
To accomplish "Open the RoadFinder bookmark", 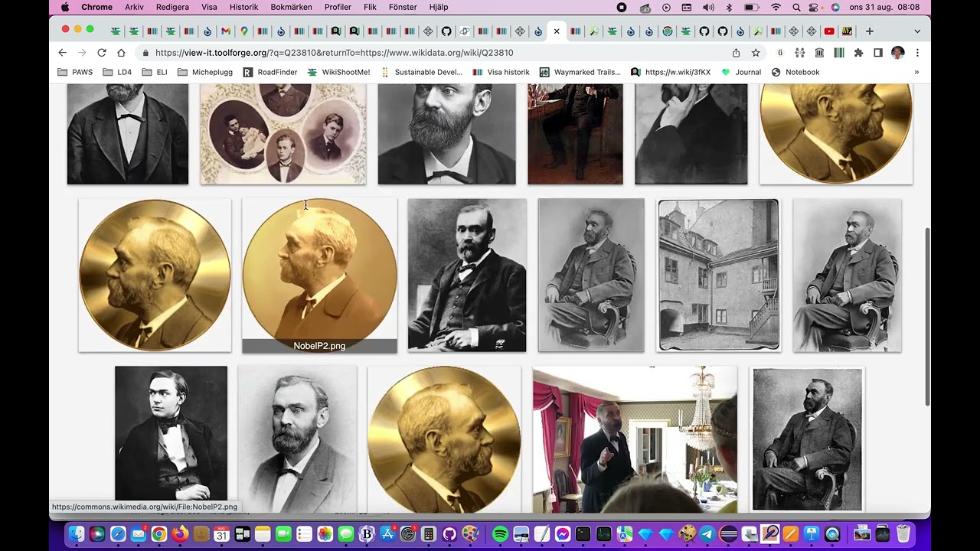I will click(x=270, y=72).
